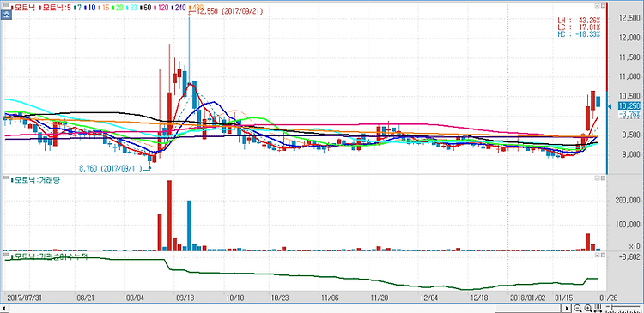Click the HC : -18.33% statistic
Screen dimensions: 644x313
click(x=578, y=33)
